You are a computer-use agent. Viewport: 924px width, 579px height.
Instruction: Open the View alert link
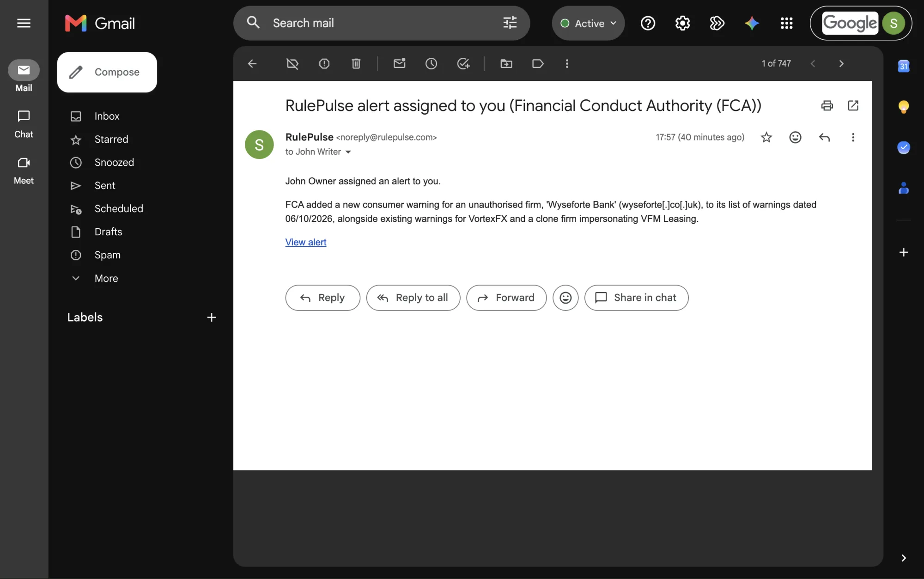tap(306, 242)
